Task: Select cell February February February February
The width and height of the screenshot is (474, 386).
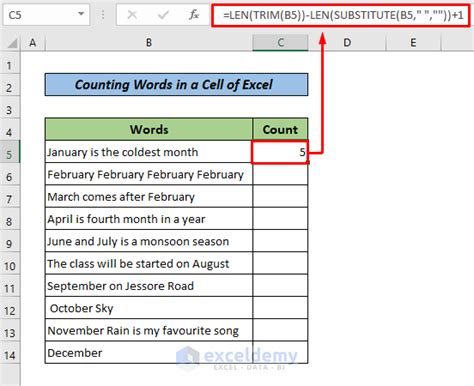Action: (149, 174)
